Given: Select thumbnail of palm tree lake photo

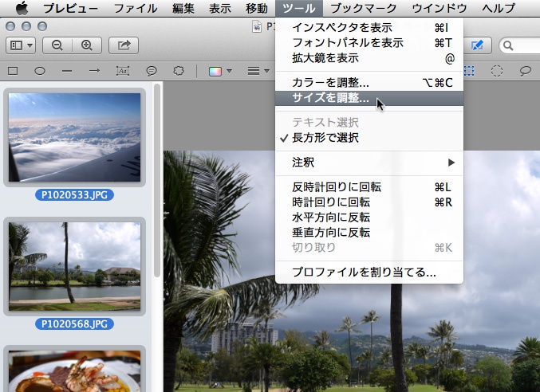Looking at the screenshot, I should pyautogui.click(x=74, y=266).
